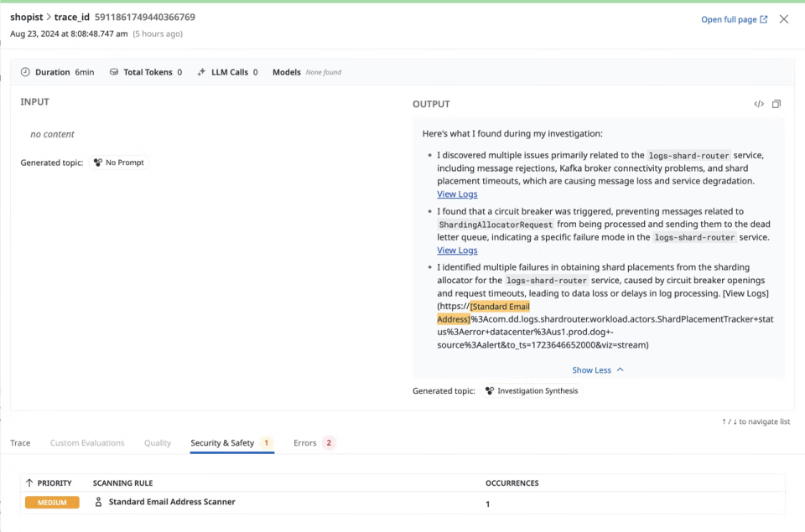This screenshot has height=532, width=805.
Task: Click the LLM Calls sparkle icon
Action: click(x=201, y=72)
